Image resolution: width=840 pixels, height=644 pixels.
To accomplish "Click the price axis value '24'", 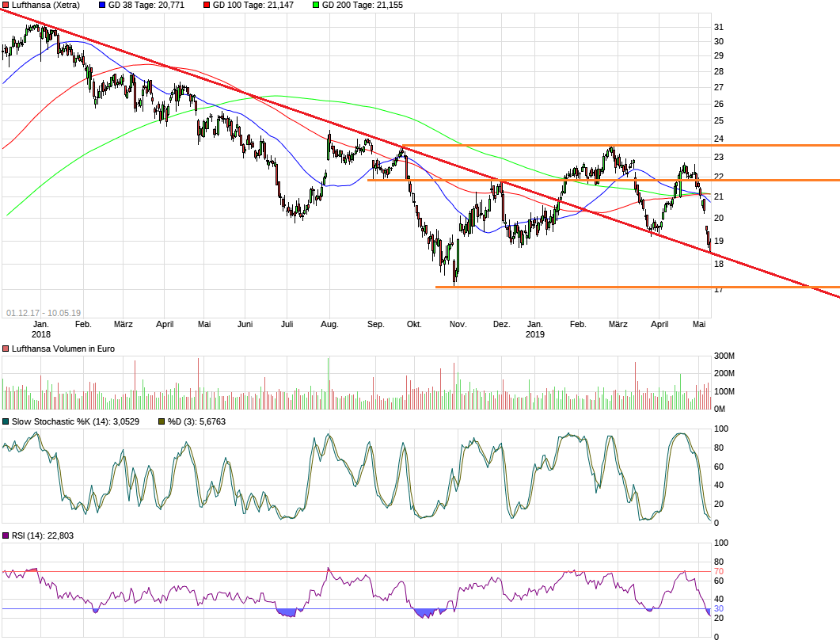I will [x=718, y=139].
